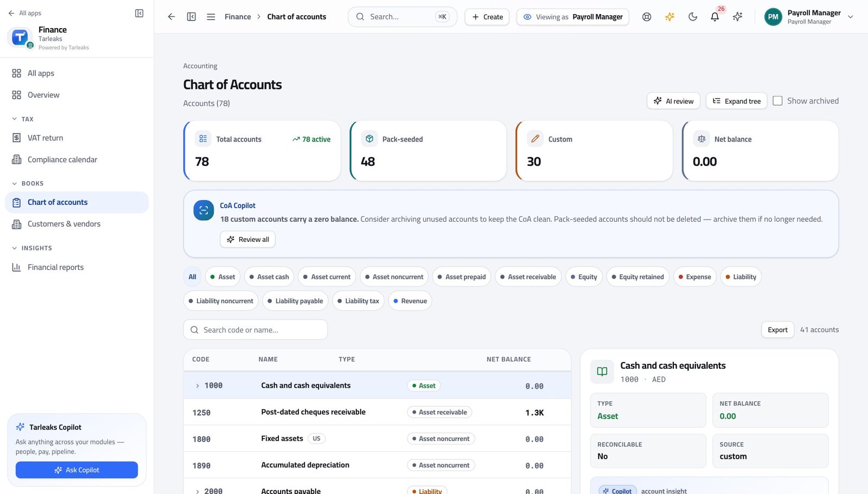868x494 pixels.
Task: Select the Post-dated cheques receivable row
Action: 377,412
